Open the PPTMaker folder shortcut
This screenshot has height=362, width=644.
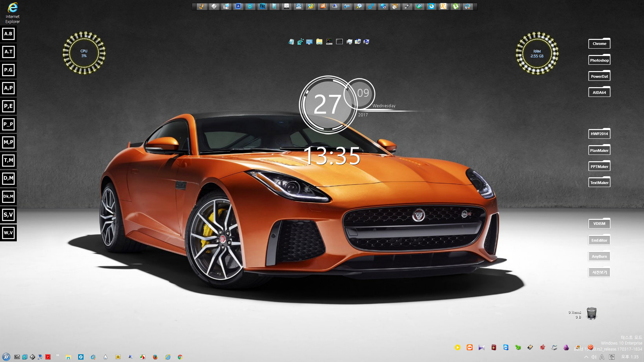tap(599, 166)
